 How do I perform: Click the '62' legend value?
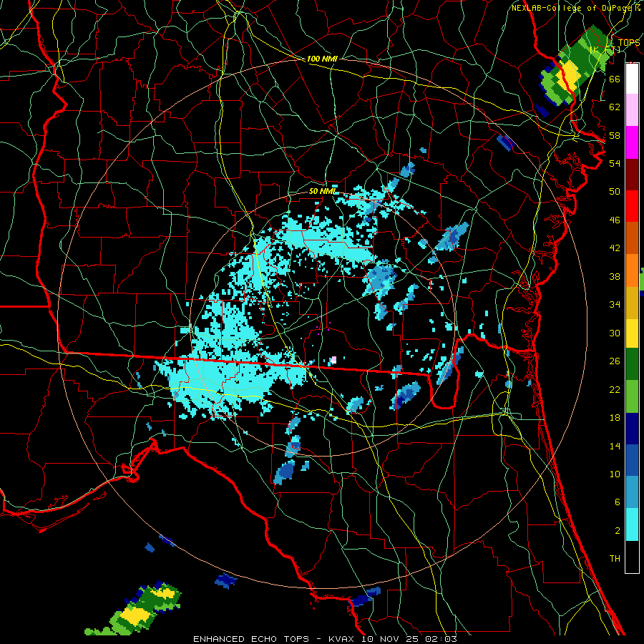click(x=615, y=107)
